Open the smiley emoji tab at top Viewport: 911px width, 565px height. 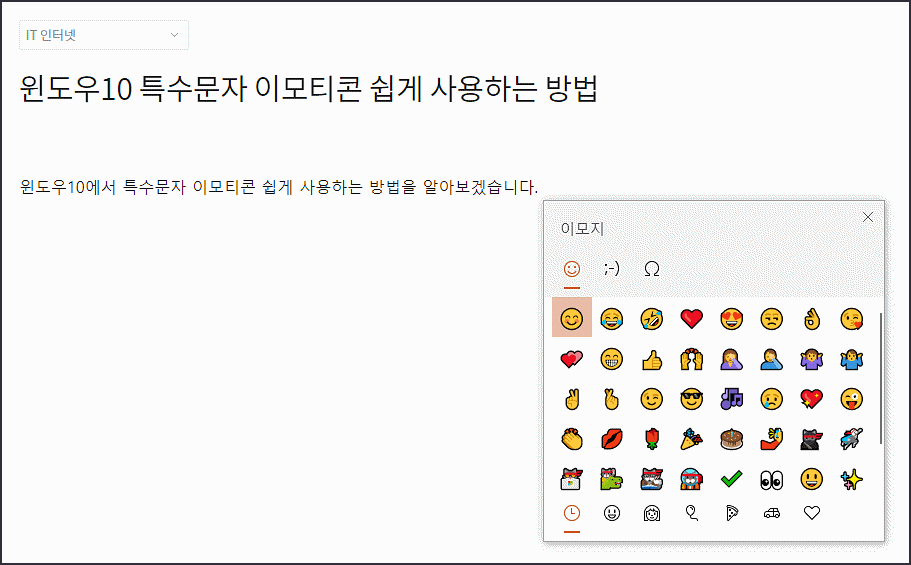click(x=572, y=269)
